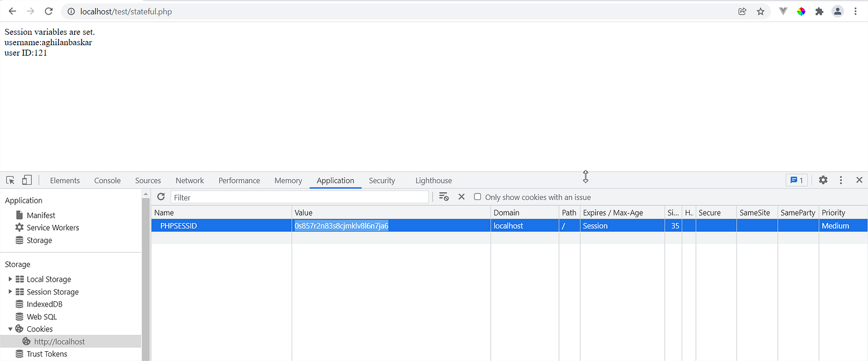Switch to the Console tab
Screen dimensions: 868x361
pos(108,180)
